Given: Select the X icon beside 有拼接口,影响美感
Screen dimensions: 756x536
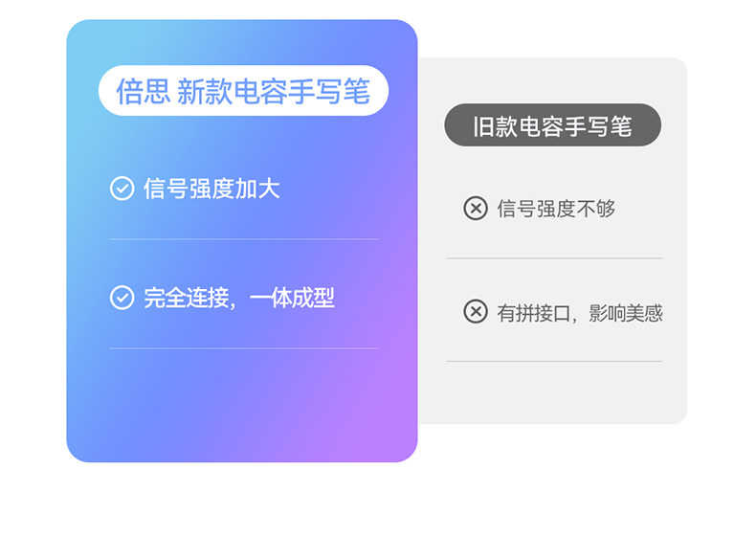Looking at the screenshot, I should pyautogui.click(x=476, y=311).
